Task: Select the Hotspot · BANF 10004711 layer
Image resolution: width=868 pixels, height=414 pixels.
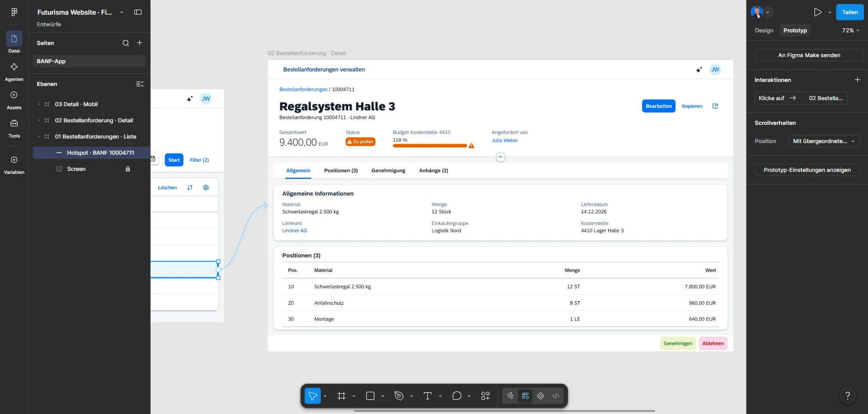Action: click(91, 153)
